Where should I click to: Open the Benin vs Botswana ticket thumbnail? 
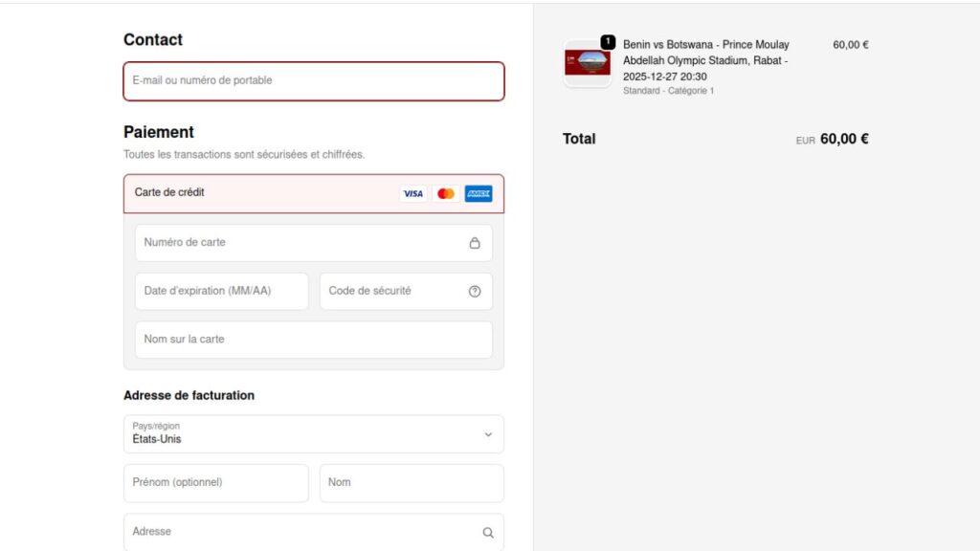pyautogui.click(x=587, y=64)
